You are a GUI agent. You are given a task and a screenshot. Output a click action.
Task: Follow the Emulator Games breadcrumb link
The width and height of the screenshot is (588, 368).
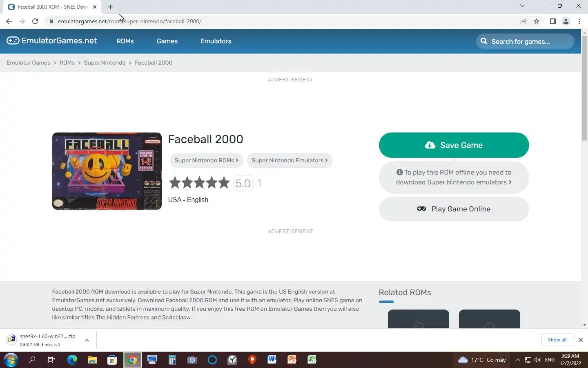pyautogui.click(x=28, y=63)
